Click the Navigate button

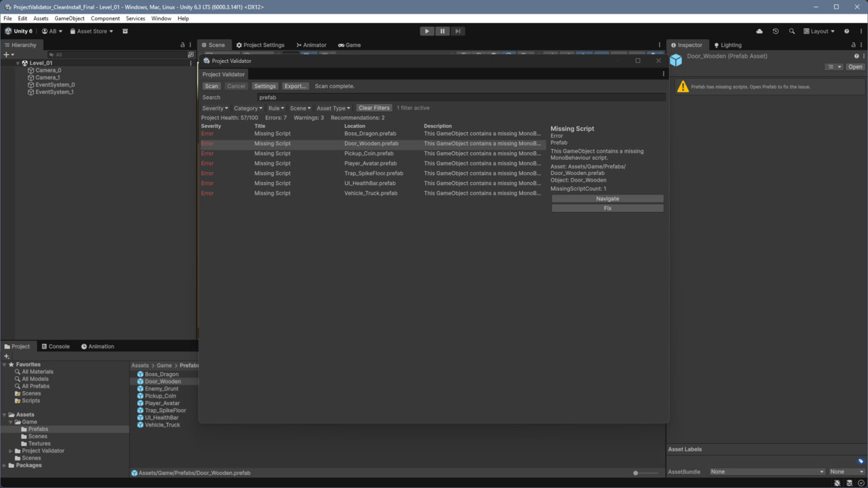point(608,198)
